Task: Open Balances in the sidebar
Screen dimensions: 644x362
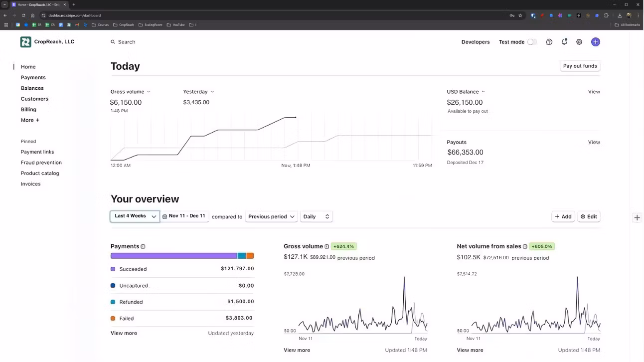Action: tap(32, 88)
